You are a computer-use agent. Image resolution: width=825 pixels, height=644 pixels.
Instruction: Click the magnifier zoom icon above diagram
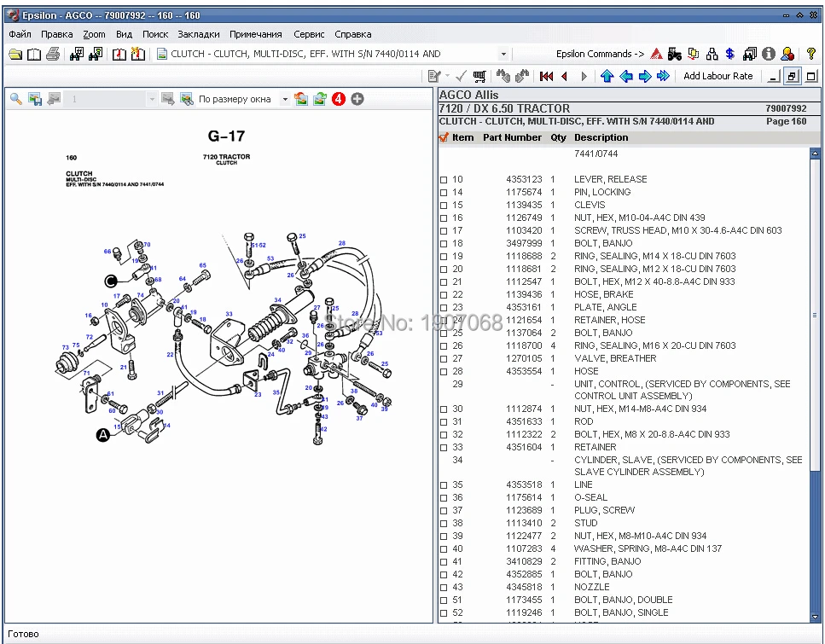[15, 99]
